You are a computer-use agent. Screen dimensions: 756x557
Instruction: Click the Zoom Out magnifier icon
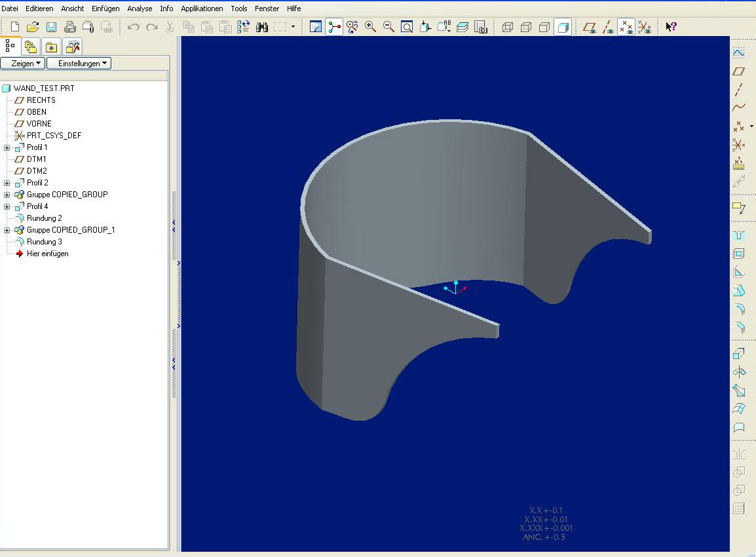coord(388,27)
